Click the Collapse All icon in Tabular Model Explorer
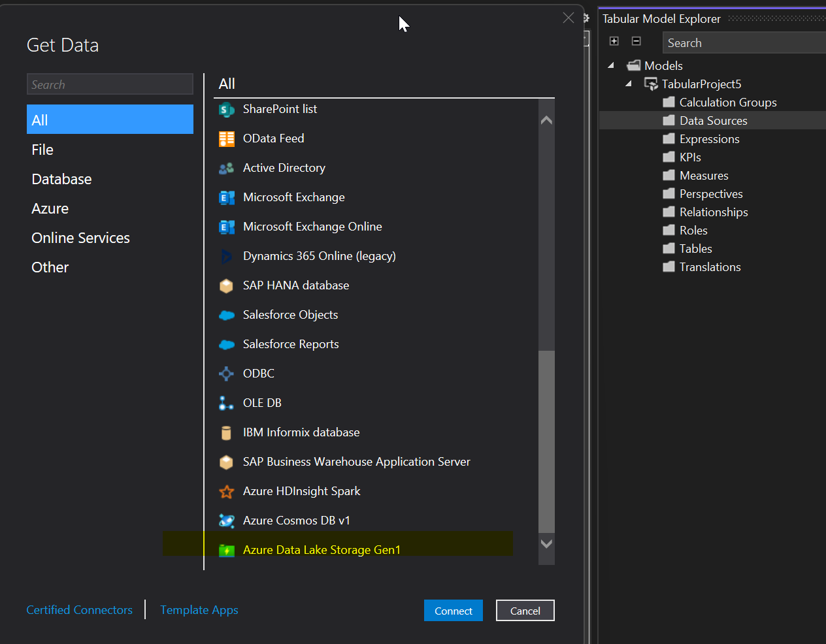The width and height of the screenshot is (826, 644). (x=636, y=41)
